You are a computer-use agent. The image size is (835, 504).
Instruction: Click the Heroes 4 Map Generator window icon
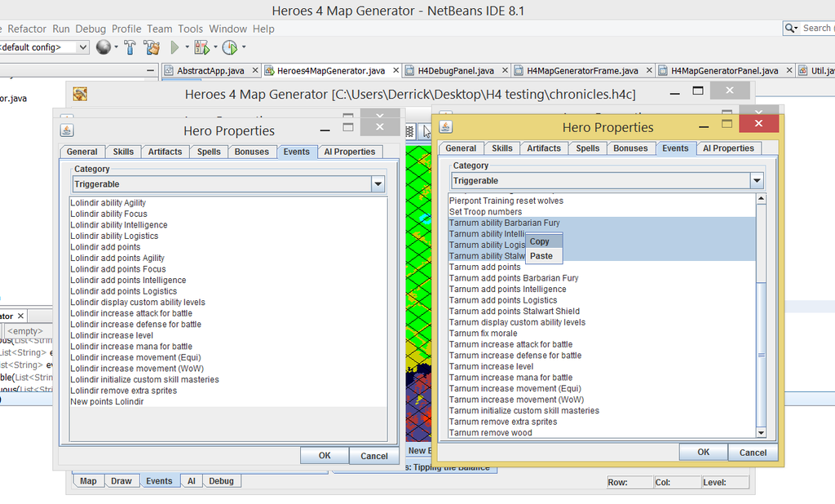pyautogui.click(x=81, y=95)
